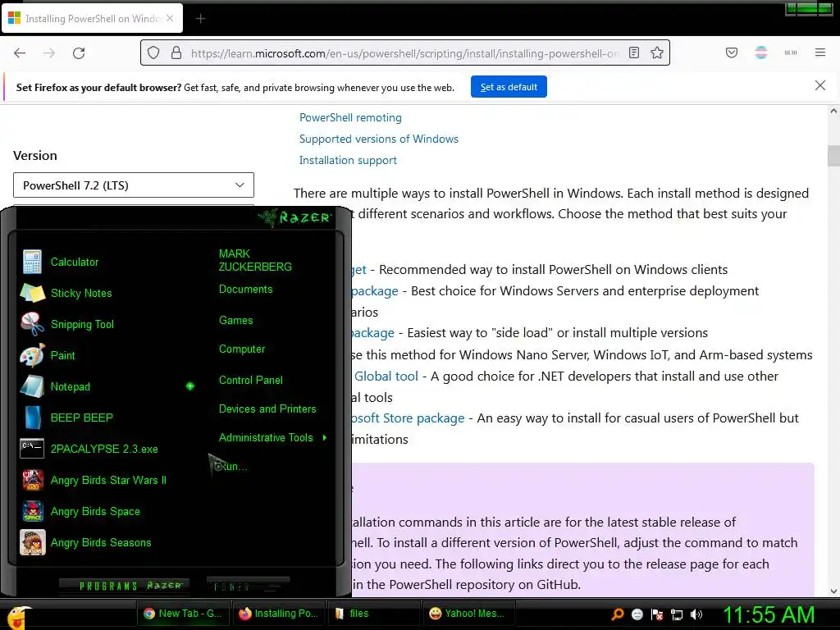Click the page vertical scrollbar thumb

coord(833,156)
